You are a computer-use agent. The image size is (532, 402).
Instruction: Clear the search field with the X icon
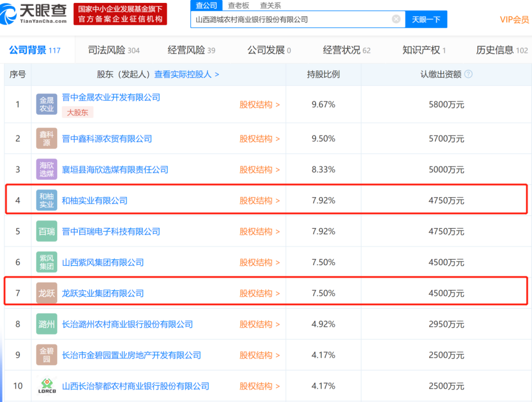click(x=396, y=19)
